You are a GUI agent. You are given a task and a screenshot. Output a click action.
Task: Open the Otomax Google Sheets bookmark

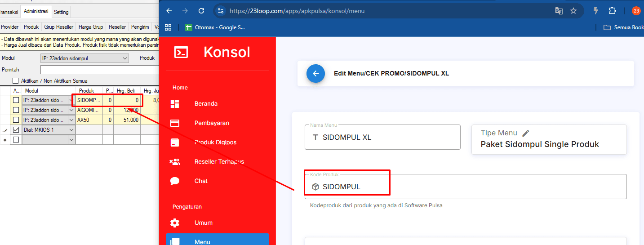(215, 27)
